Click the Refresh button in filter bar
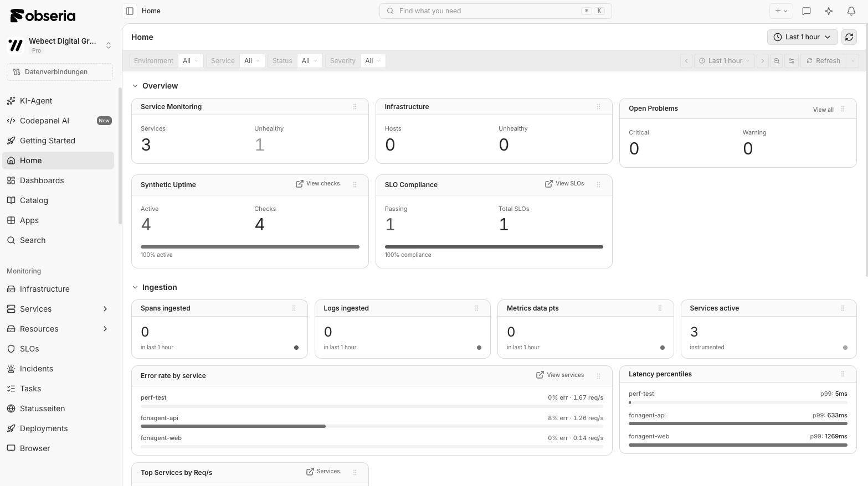Viewport: 868px width, 486px height. [x=823, y=61]
